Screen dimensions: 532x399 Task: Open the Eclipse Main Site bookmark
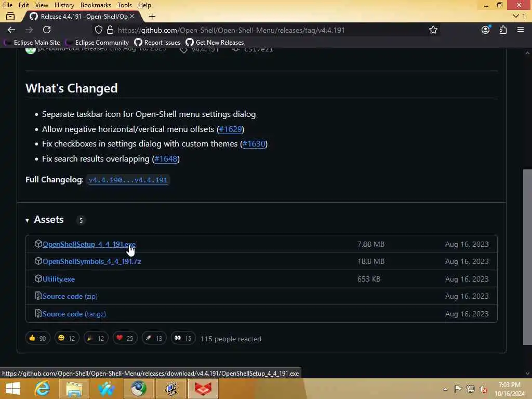pos(33,43)
